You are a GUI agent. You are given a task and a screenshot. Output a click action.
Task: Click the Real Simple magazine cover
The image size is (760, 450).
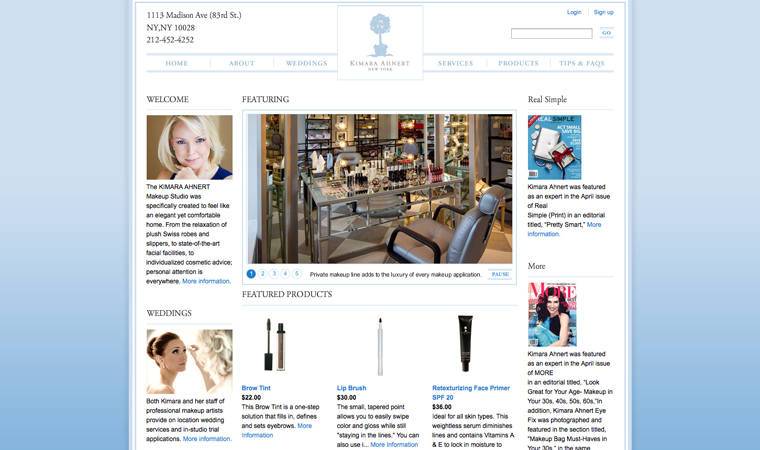pyautogui.click(x=553, y=147)
